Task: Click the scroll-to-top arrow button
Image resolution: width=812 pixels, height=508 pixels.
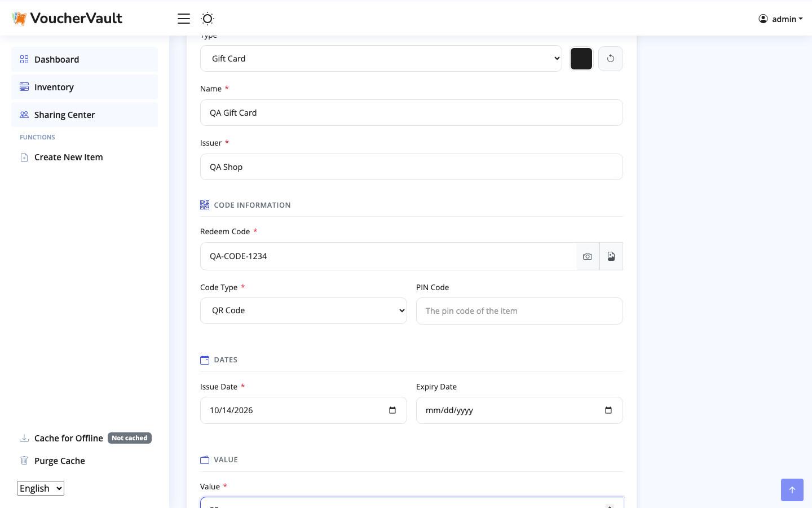Action: coord(792,490)
